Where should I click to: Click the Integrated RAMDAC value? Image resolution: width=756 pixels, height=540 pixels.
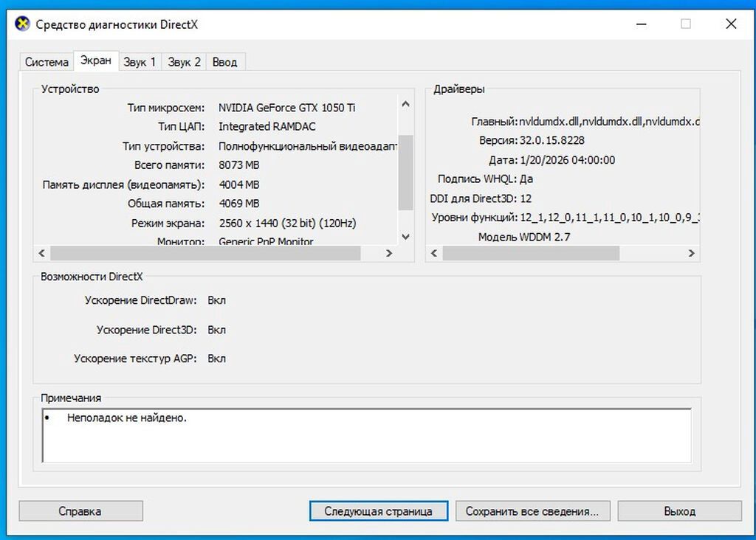267,127
